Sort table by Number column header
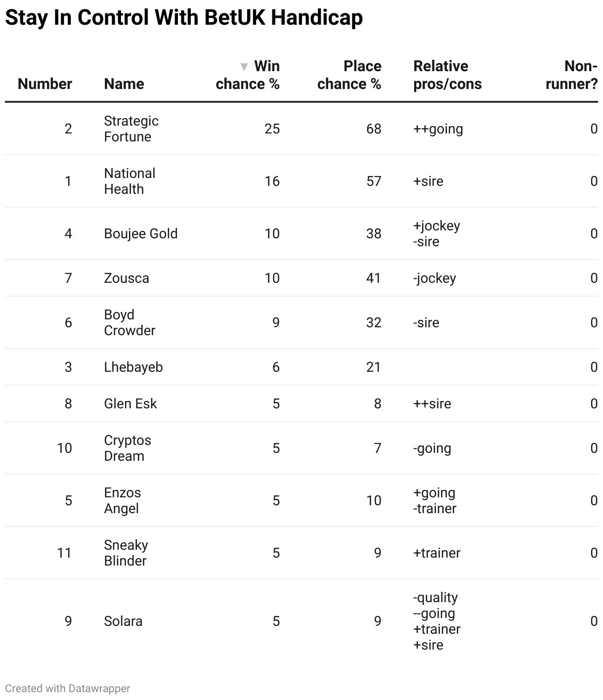This screenshot has height=700, width=603. (45, 84)
